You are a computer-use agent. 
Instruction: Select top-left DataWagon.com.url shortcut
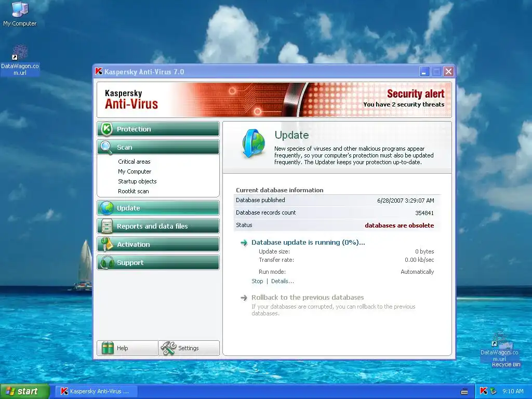coord(20,60)
